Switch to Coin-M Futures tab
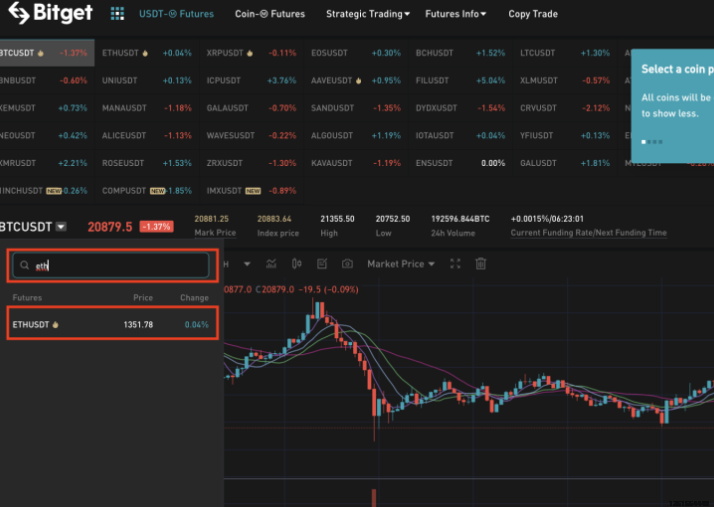The width and height of the screenshot is (714, 507). click(270, 14)
